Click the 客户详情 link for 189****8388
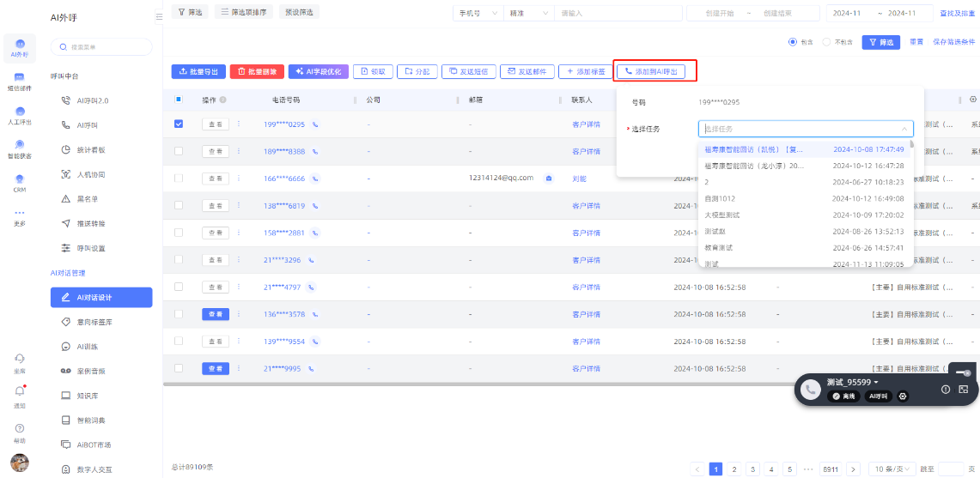The width and height of the screenshot is (980, 478). pos(586,151)
